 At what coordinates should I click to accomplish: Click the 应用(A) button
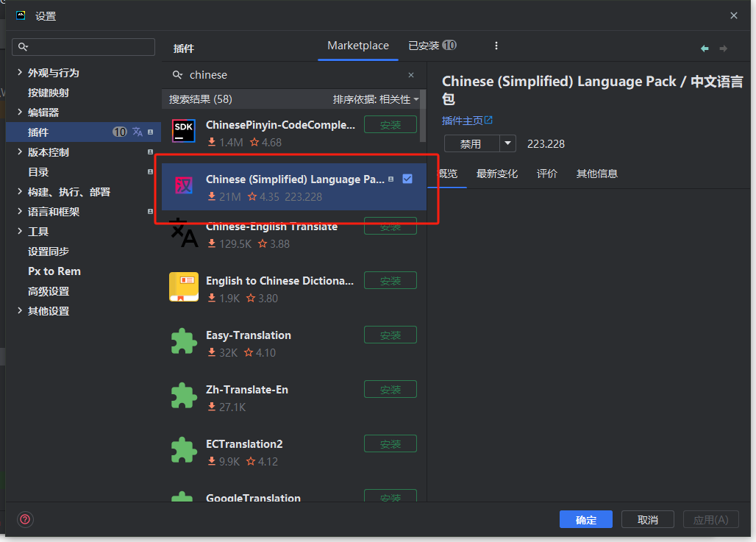click(x=710, y=519)
